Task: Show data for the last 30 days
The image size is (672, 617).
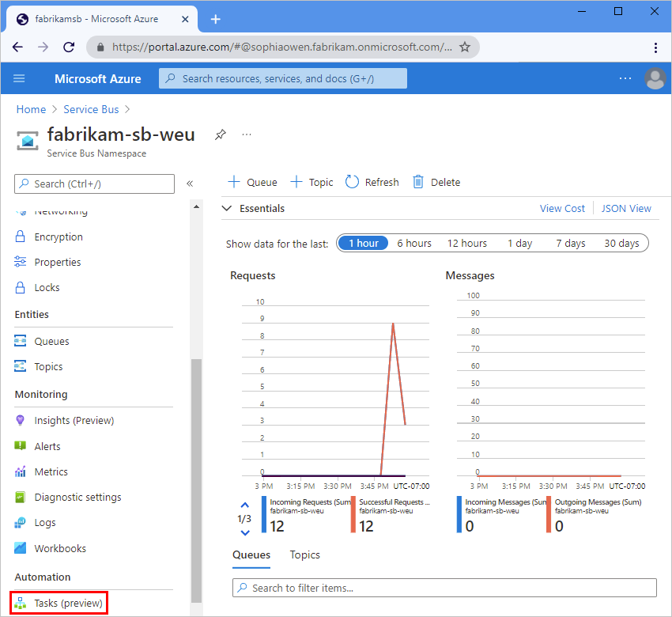Action: [621, 243]
